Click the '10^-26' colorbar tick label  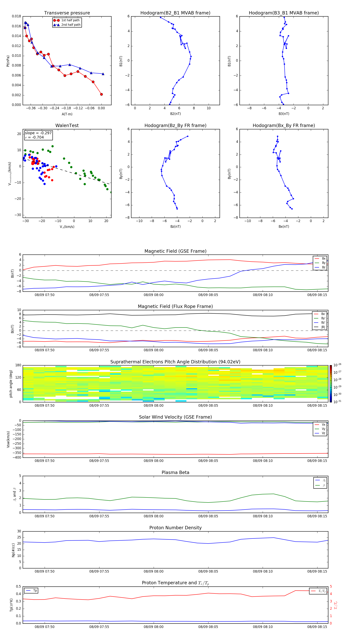coord(337,365)
